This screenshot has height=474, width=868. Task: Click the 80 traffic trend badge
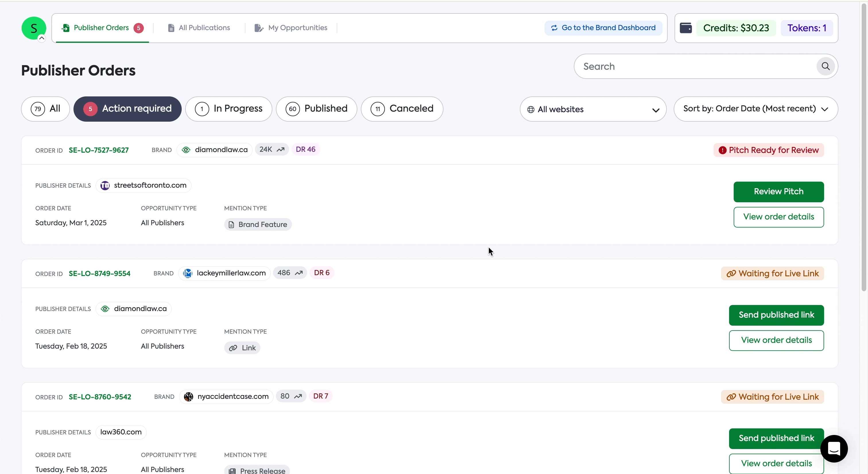[291, 396]
